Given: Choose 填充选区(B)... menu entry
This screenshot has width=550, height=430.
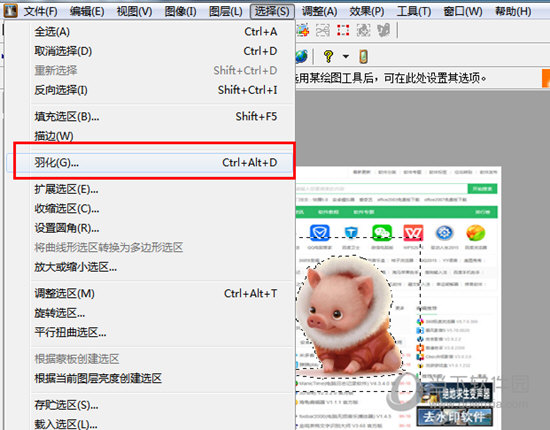Looking at the screenshot, I should pyautogui.click(x=150, y=116).
